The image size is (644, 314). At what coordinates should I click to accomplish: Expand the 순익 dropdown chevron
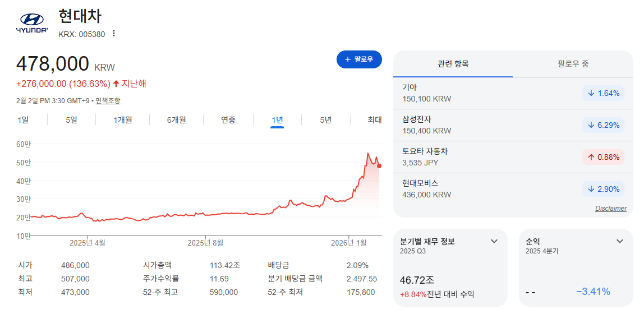[620, 241]
